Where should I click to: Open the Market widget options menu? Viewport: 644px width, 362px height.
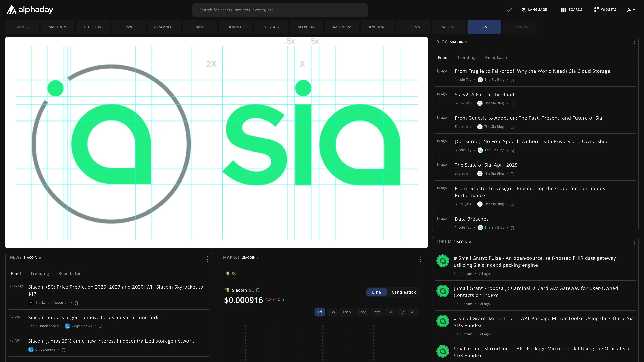(421, 259)
